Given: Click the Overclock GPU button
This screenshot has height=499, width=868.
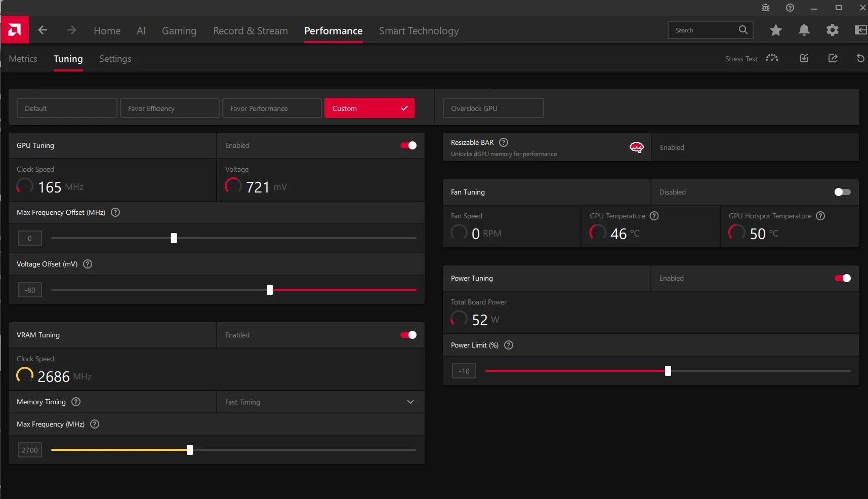Looking at the screenshot, I should pos(493,108).
